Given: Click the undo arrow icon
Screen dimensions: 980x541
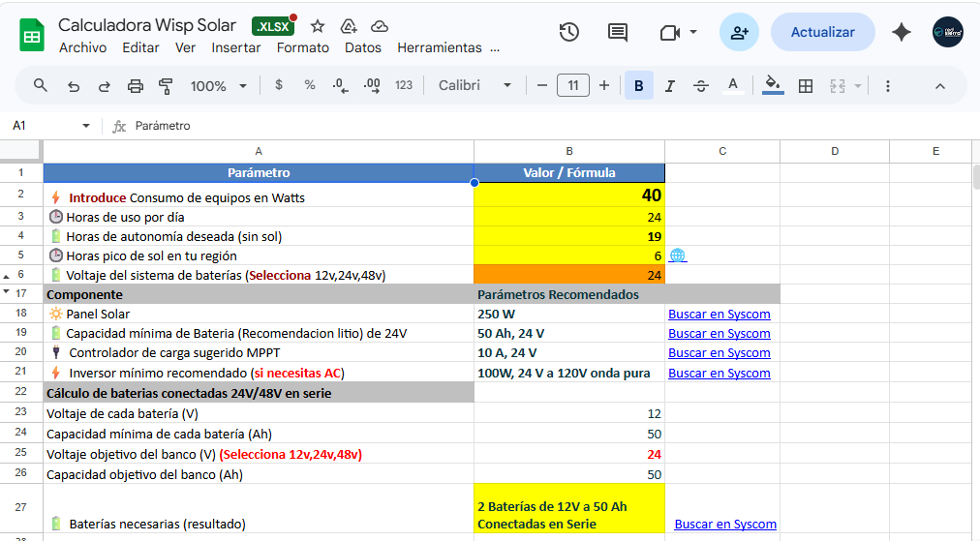Looking at the screenshot, I should pos(74,85).
